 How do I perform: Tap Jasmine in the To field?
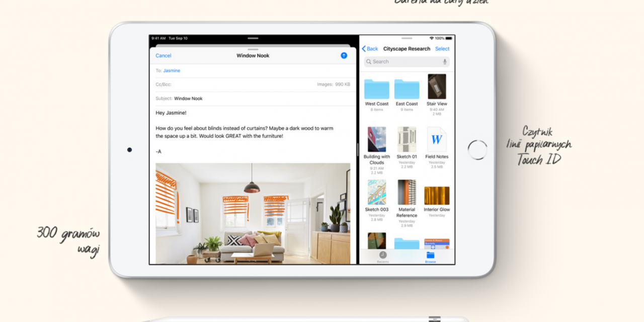tap(172, 70)
